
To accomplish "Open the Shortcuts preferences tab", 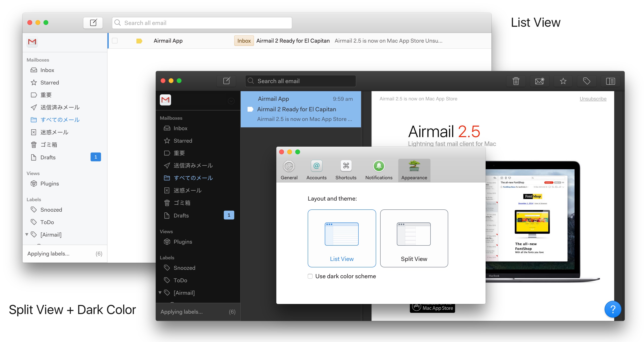I will click(346, 170).
